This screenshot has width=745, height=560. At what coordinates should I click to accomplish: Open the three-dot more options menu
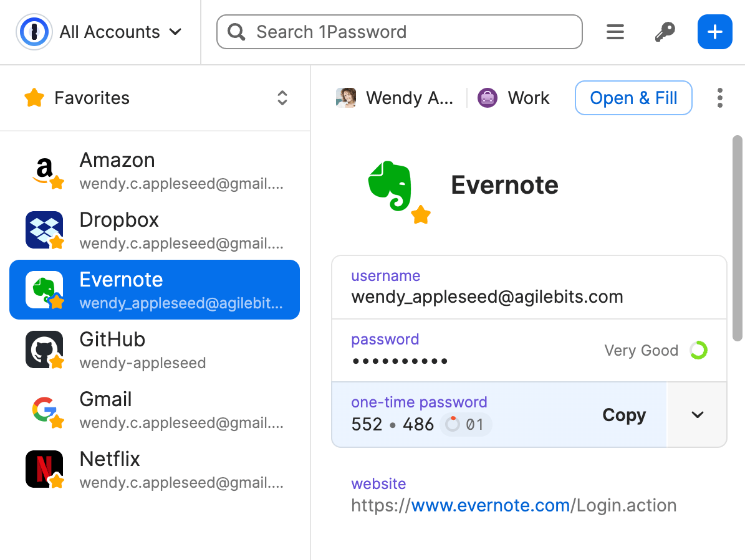pos(720,98)
